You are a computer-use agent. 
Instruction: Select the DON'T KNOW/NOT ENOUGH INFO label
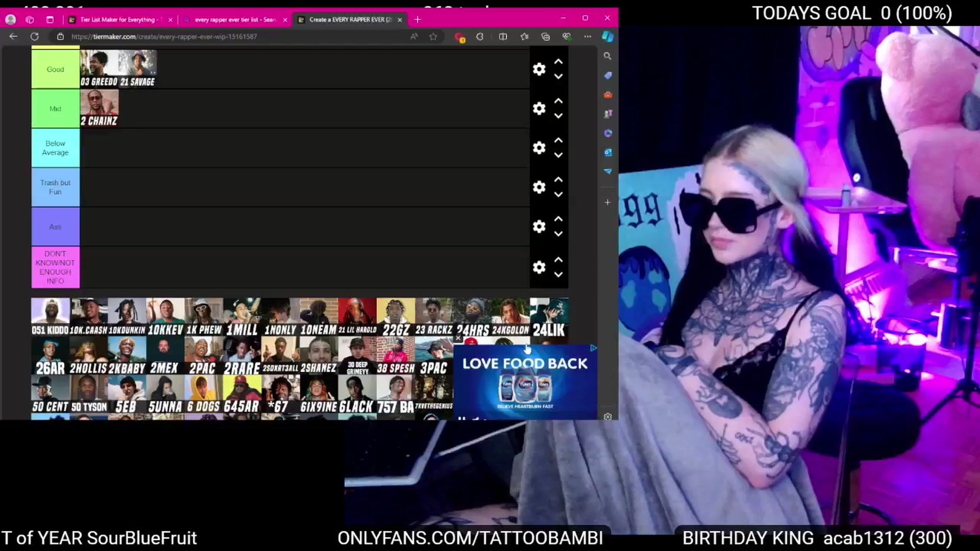click(x=55, y=267)
